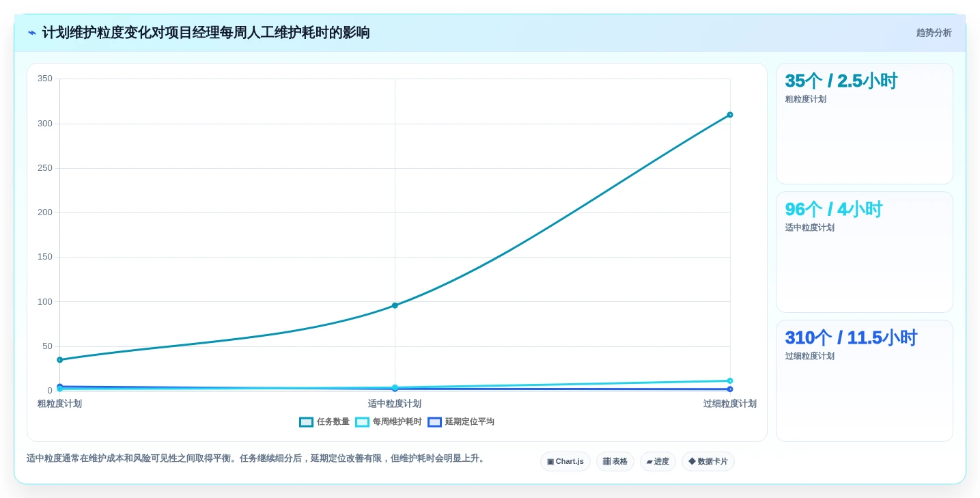Click the 50 y-axis tick label
Image resolution: width=980 pixels, height=498 pixels.
coord(47,346)
